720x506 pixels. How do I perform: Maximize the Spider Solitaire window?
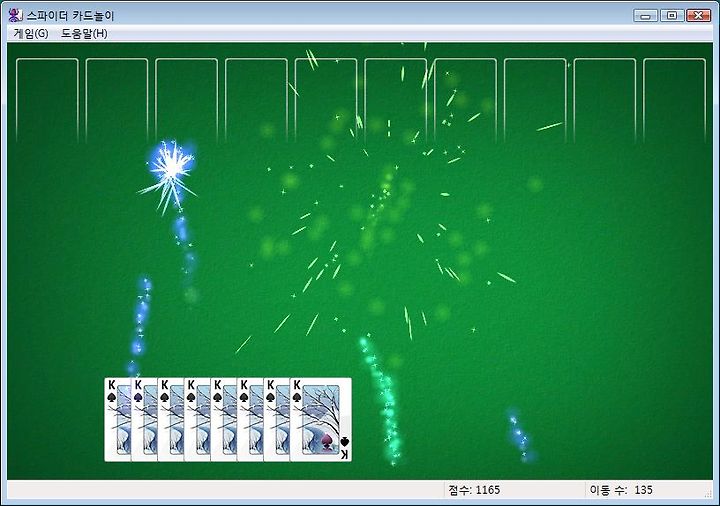point(672,16)
